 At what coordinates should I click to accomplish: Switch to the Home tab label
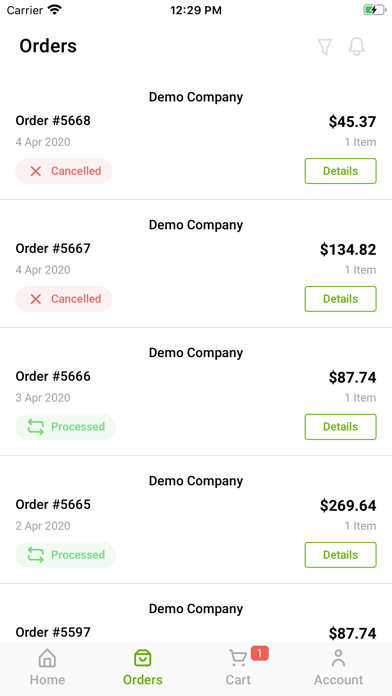point(48,680)
